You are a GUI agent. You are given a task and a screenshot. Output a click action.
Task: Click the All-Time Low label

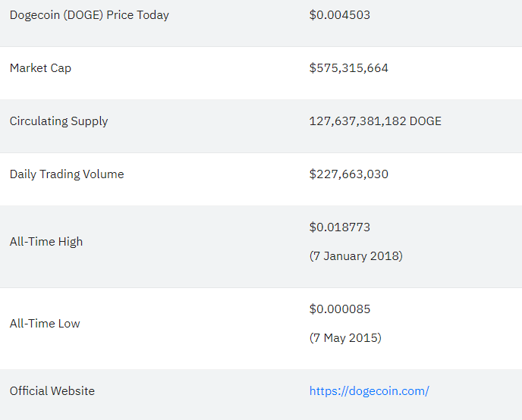point(45,324)
